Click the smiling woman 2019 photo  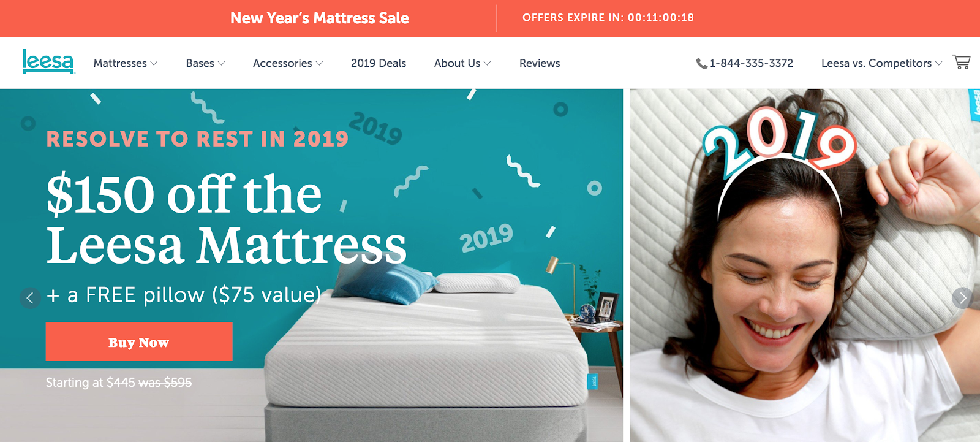pos(805,265)
